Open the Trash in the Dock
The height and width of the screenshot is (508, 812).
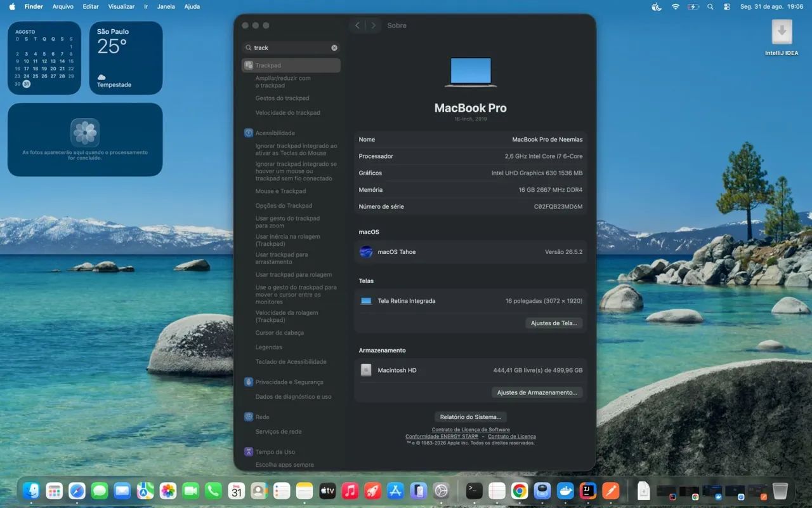coord(780,491)
